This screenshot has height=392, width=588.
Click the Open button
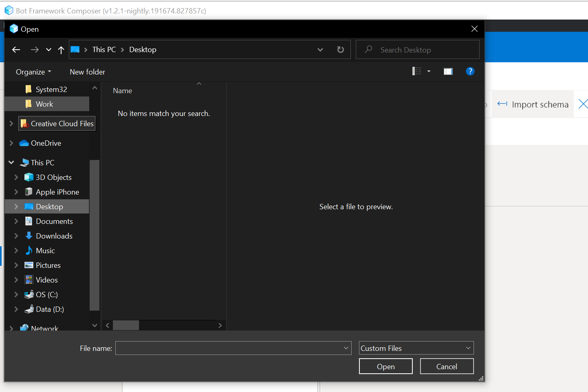(385, 366)
